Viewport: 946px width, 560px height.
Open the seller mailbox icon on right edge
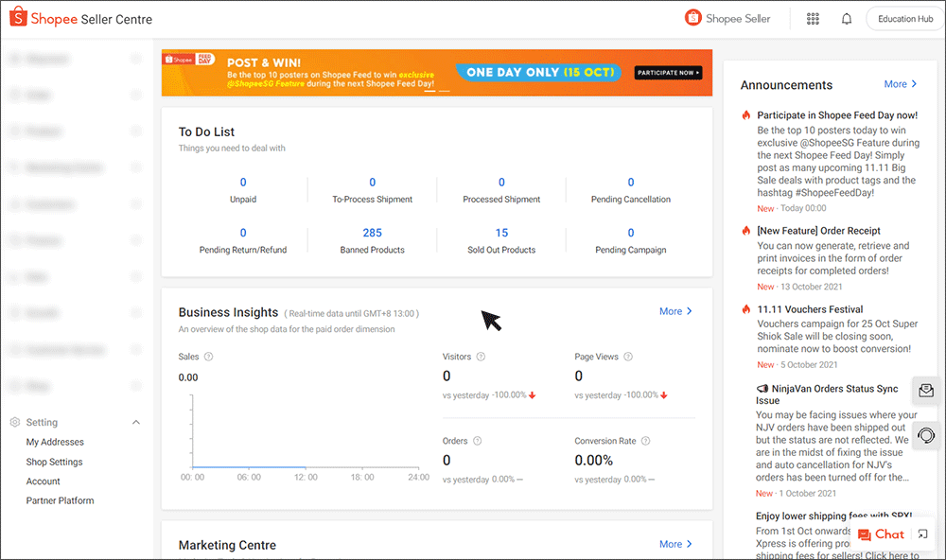click(925, 391)
